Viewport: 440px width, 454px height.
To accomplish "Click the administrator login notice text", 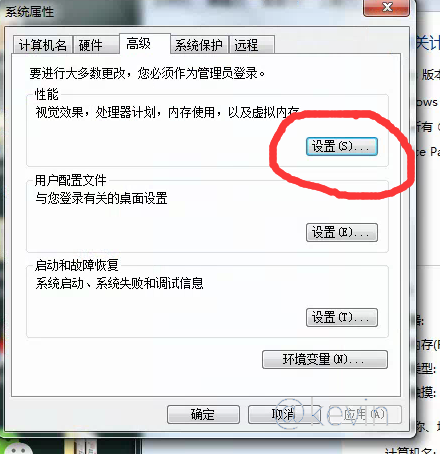I will pyautogui.click(x=147, y=73).
